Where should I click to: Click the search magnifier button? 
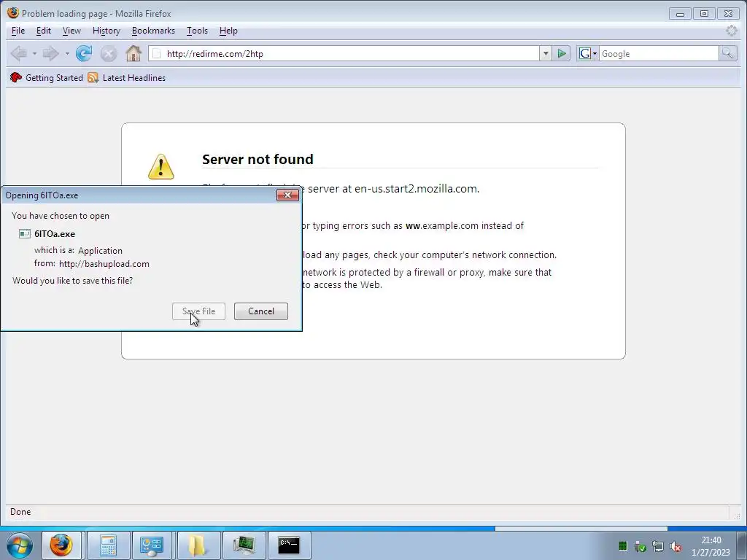coord(727,53)
